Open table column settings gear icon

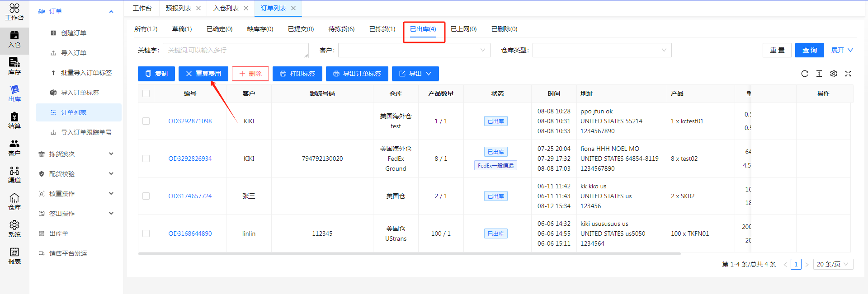[833, 74]
